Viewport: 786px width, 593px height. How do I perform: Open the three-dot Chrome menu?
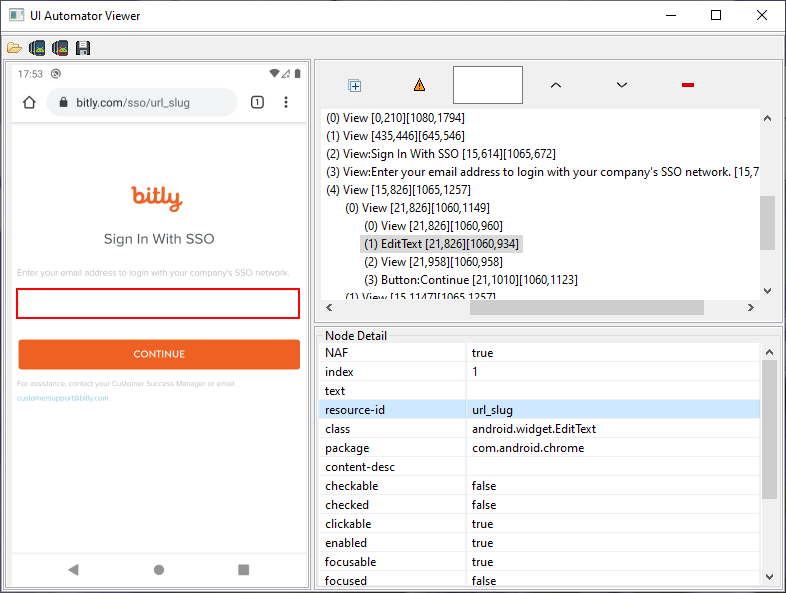(x=286, y=102)
